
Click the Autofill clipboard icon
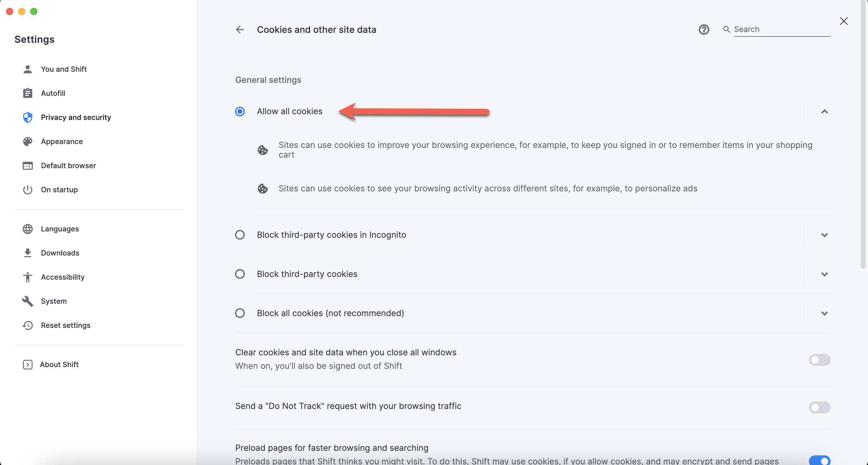point(28,93)
